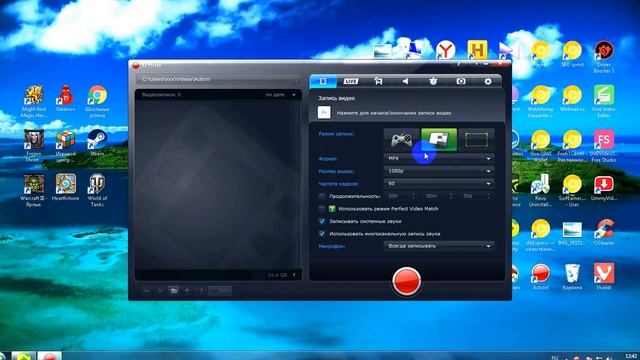Viewport: 640px width, 360px height.
Task: Open the Warcraft III desktop shortcut
Action: pos(34,190)
